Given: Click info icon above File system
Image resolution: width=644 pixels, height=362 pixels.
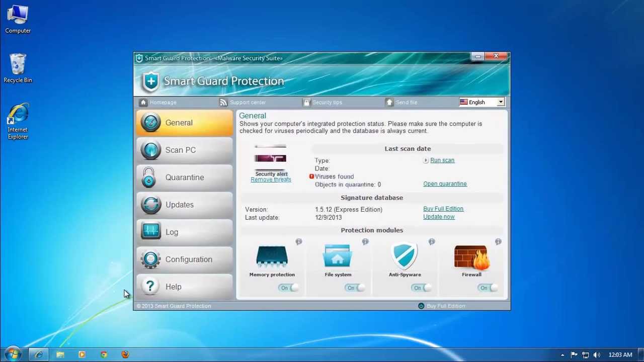Looking at the screenshot, I should coord(365,242).
